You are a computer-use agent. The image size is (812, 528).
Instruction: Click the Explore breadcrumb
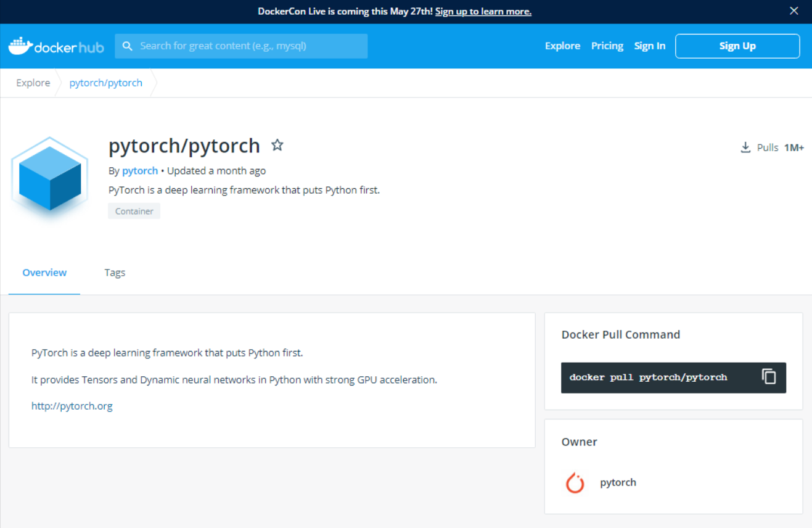[33, 83]
